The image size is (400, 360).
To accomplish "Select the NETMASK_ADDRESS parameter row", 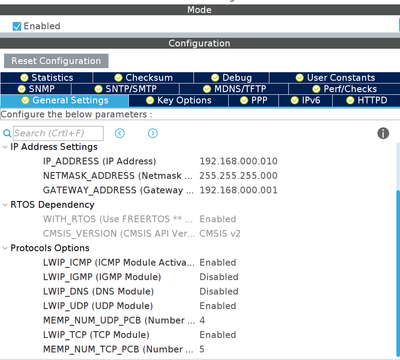I will point(198,176).
